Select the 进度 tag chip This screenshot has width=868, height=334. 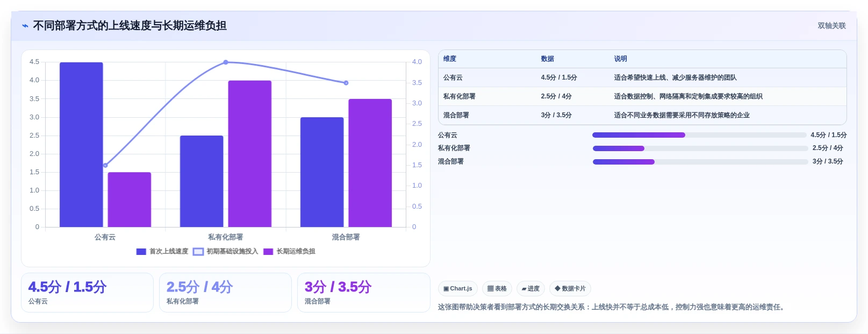pos(530,289)
